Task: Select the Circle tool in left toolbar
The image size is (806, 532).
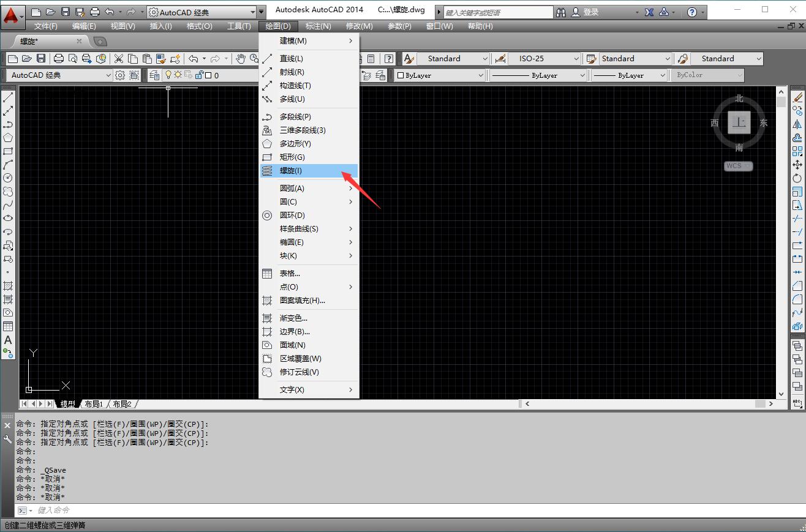Action: [x=8, y=178]
